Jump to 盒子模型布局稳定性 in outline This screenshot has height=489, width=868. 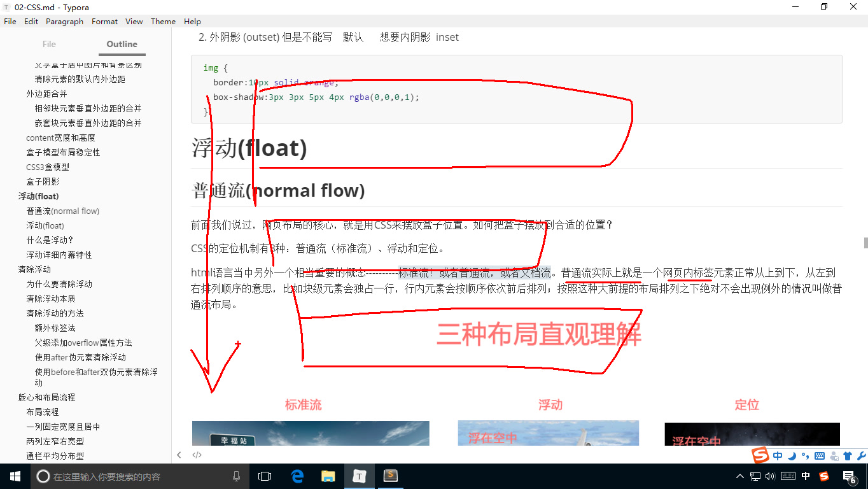pos(64,152)
